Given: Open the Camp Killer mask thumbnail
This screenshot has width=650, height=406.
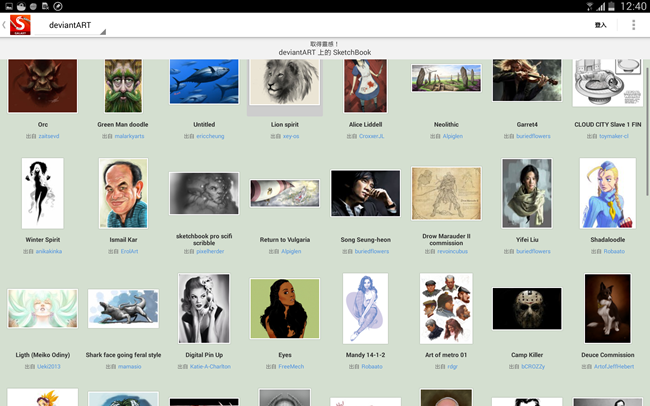Looking at the screenshot, I should (x=527, y=309).
